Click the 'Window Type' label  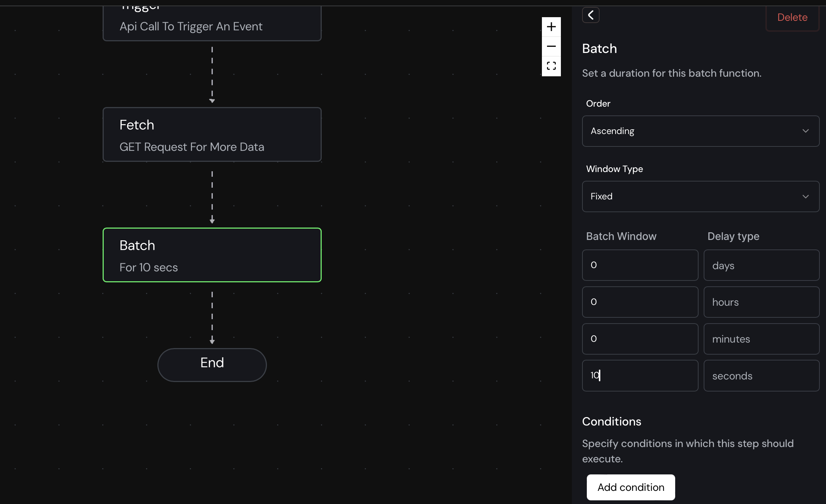pyautogui.click(x=615, y=169)
